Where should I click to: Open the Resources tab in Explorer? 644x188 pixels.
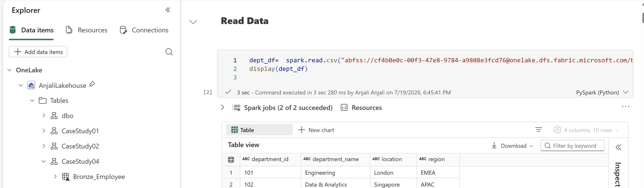[86, 30]
